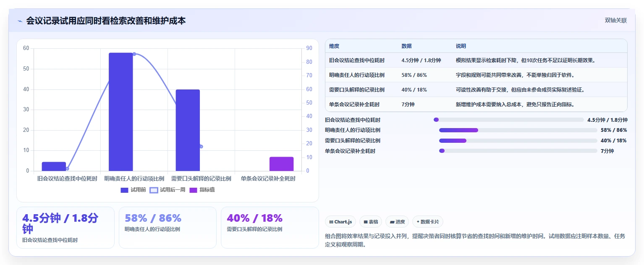Click the 进度 tag chip
The image size is (644, 265).
397,222
